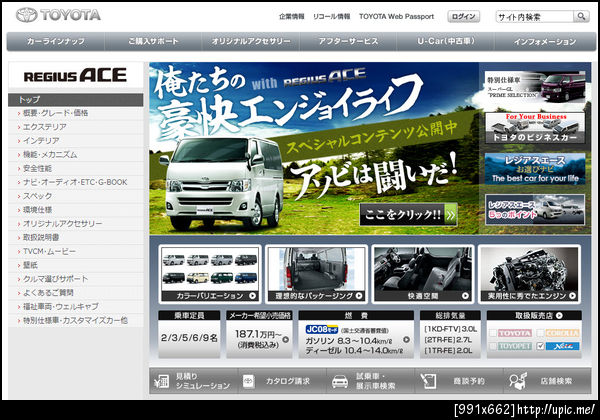Open the 快適空間 interior seats thumbnail

click(422, 274)
